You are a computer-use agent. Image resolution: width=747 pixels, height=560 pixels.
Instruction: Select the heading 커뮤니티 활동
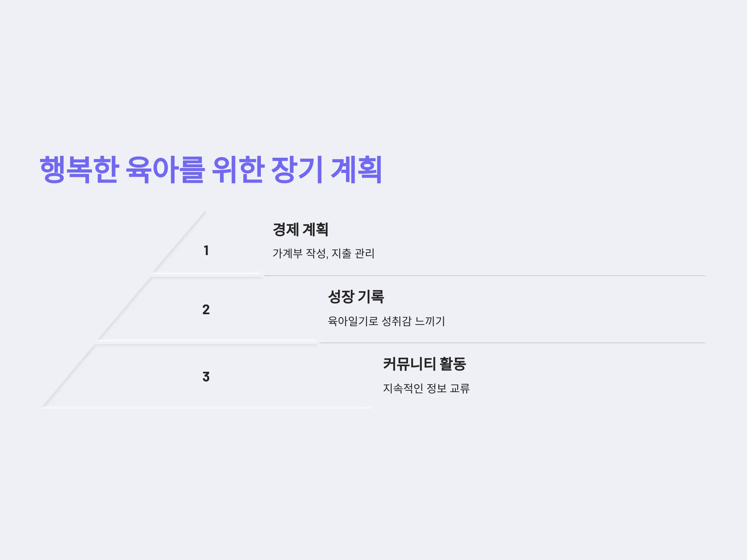(425, 364)
